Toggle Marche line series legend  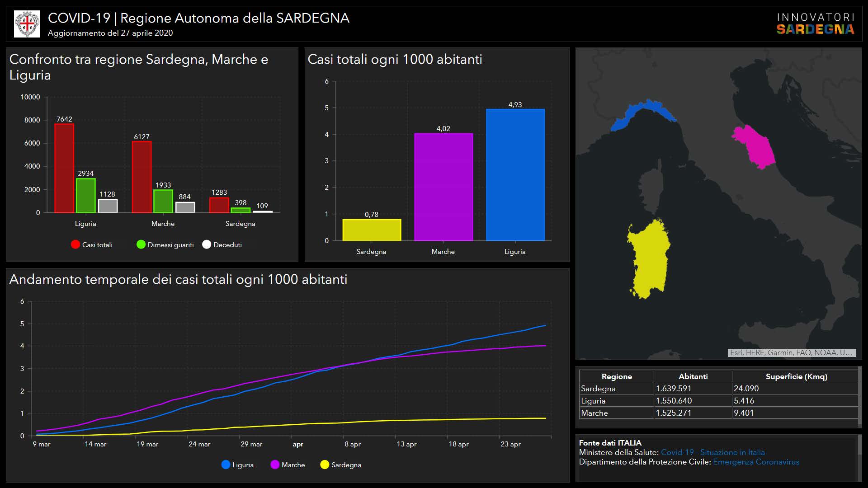pos(288,465)
